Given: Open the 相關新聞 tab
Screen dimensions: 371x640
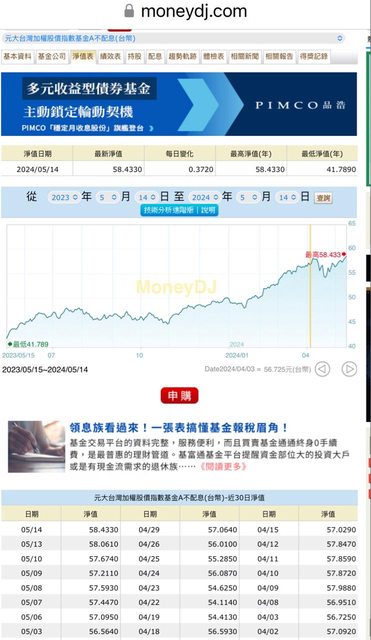Looking at the screenshot, I should tap(244, 57).
